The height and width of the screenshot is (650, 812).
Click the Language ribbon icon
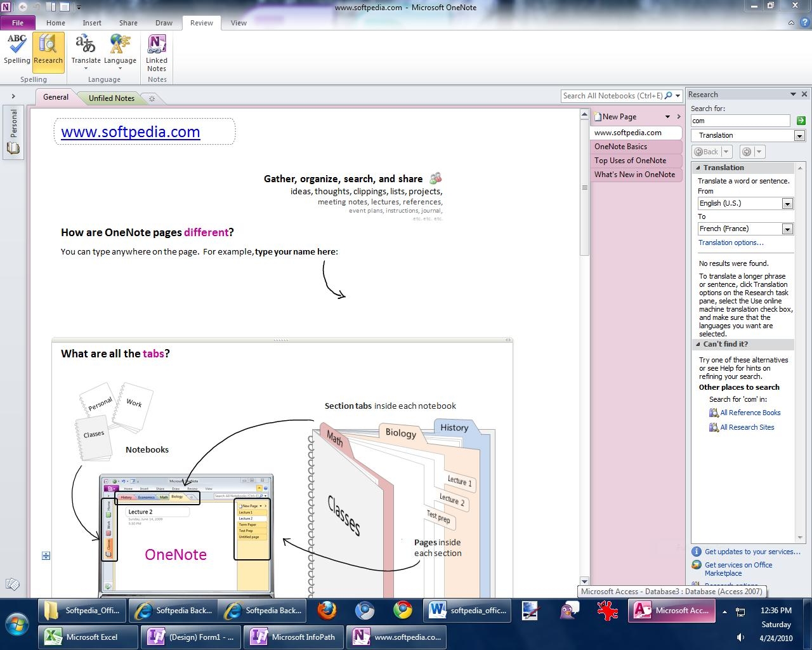tap(120, 50)
